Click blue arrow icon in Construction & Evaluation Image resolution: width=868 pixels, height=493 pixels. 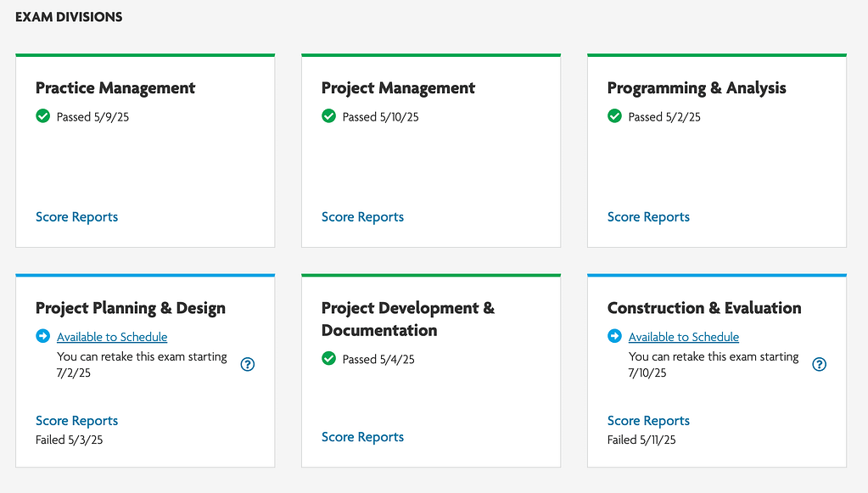pos(614,336)
